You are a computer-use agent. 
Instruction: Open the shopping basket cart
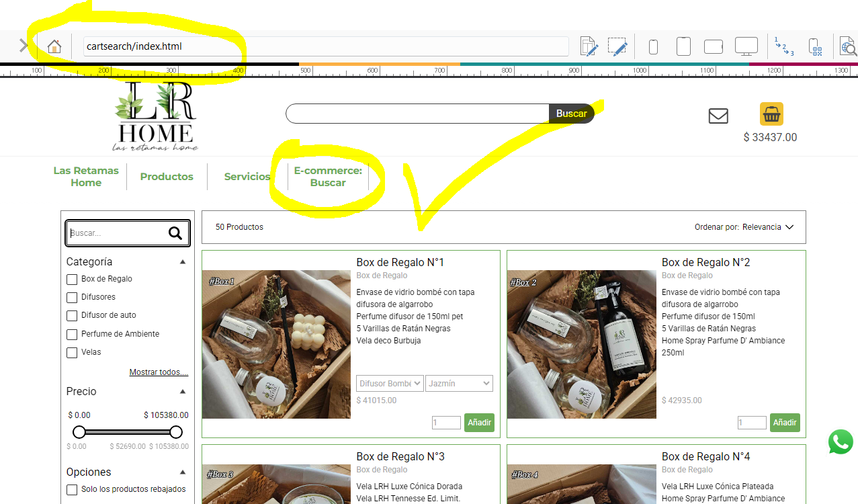click(x=771, y=114)
